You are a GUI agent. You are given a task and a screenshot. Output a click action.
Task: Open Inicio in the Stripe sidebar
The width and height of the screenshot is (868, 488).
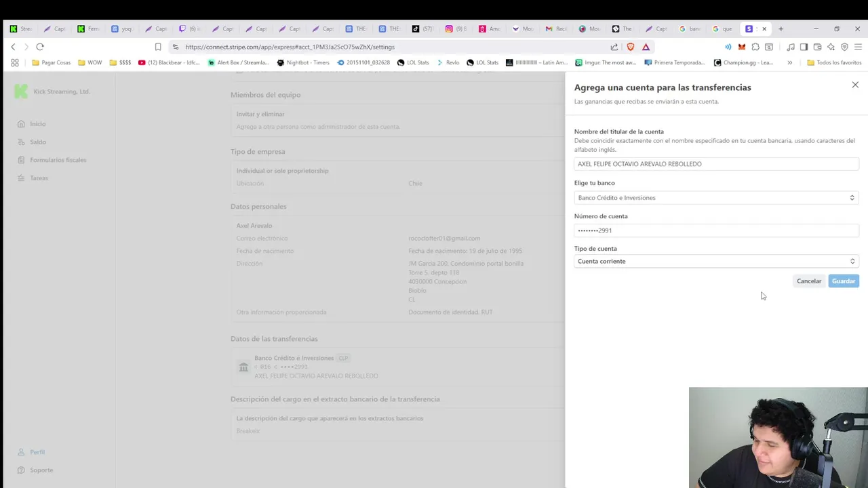(37, 124)
